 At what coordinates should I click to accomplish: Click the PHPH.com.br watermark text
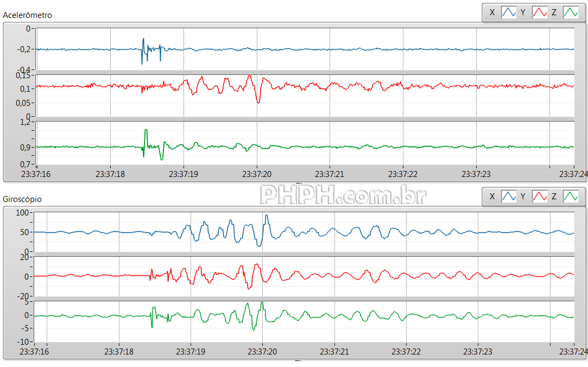[x=343, y=195]
